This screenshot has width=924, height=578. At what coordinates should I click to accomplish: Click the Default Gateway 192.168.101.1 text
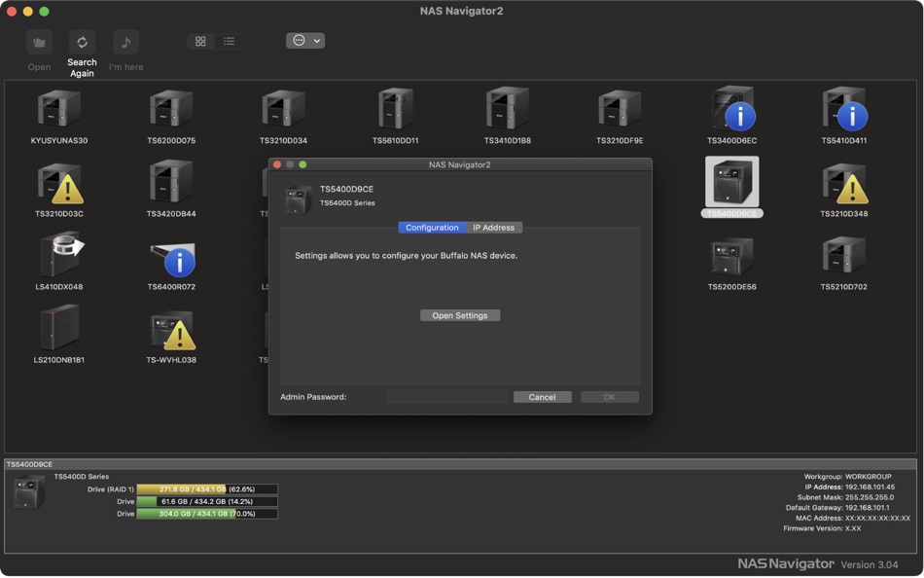(837, 508)
